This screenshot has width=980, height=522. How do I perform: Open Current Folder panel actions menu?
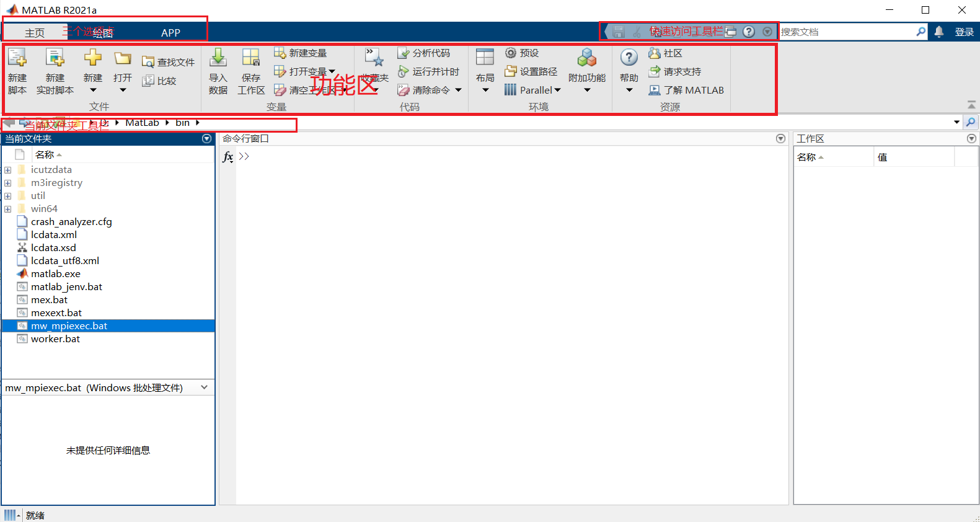(x=206, y=138)
